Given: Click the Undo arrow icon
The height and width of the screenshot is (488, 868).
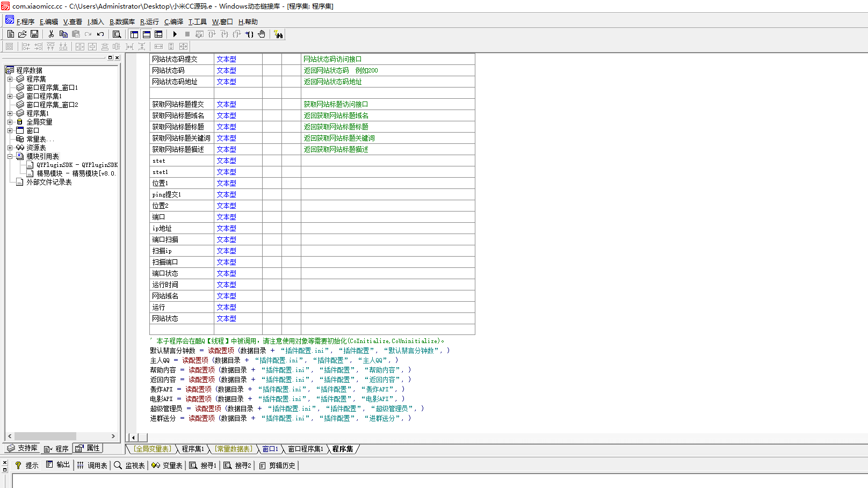Looking at the screenshot, I should click(x=100, y=34).
